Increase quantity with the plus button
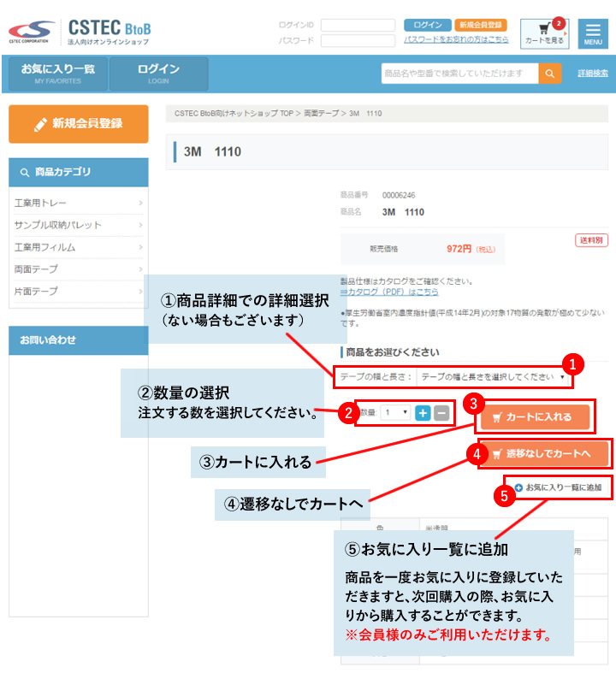This screenshot has height=673, width=616. point(423,413)
